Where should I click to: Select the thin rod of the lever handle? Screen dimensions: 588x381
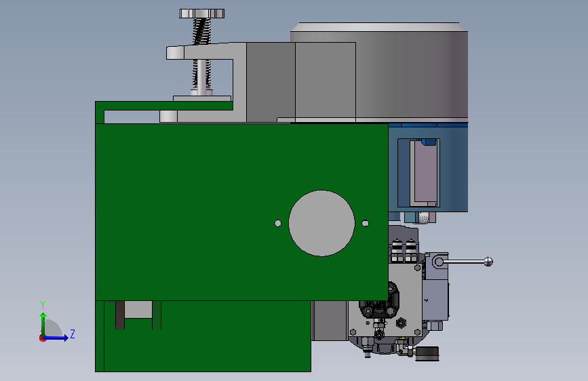tap(464, 262)
